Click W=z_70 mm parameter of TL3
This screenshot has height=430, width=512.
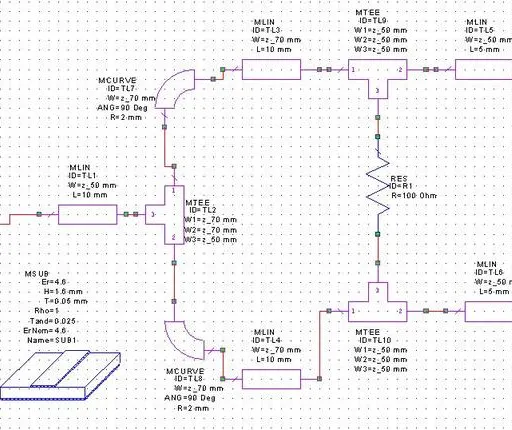(x=276, y=40)
